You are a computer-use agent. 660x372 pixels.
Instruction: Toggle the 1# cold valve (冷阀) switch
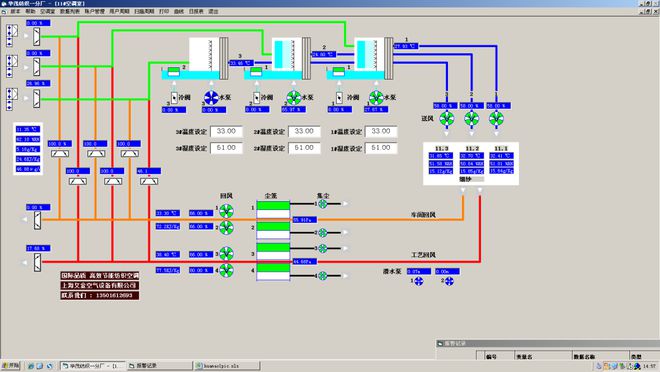coord(339,98)
